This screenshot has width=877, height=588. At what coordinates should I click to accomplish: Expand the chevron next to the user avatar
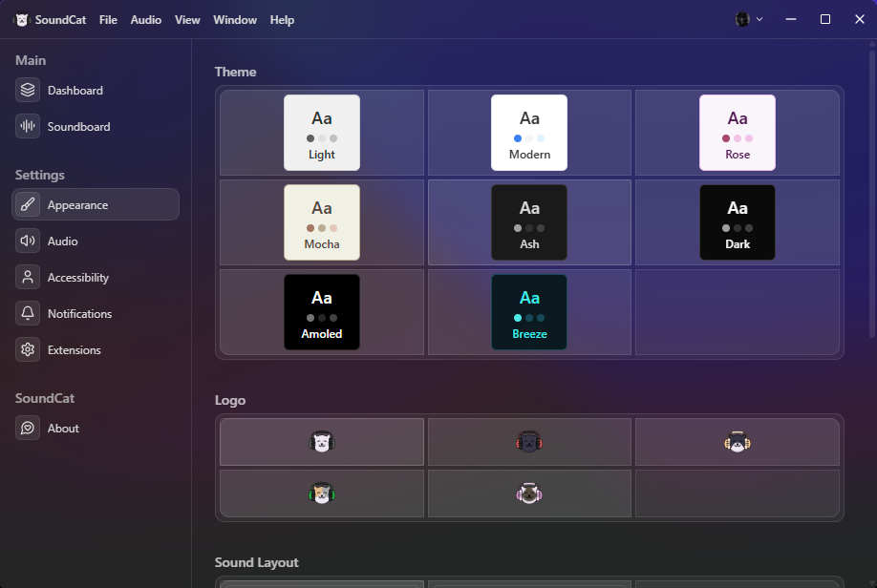click(x=759, y=19)
